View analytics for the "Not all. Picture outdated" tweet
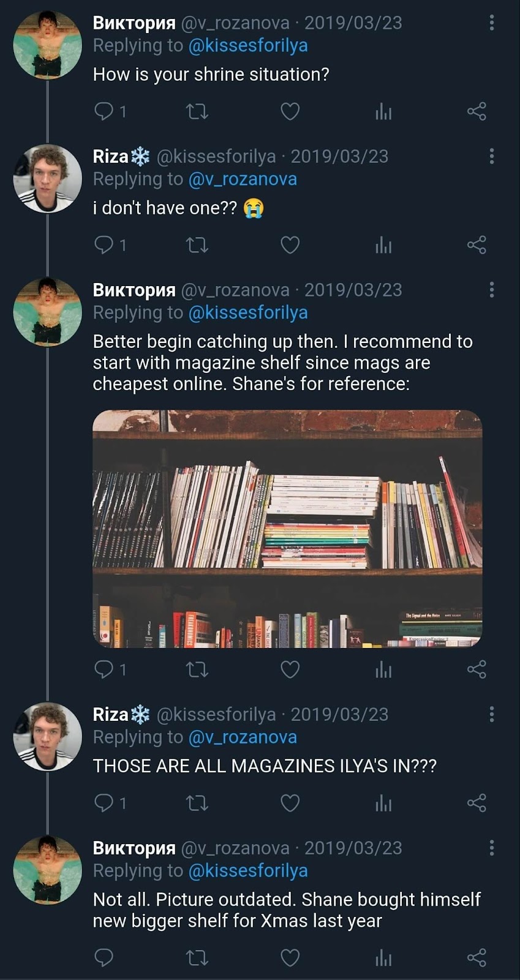This screenshot has width=520, height=980. (x=383, y=957)
